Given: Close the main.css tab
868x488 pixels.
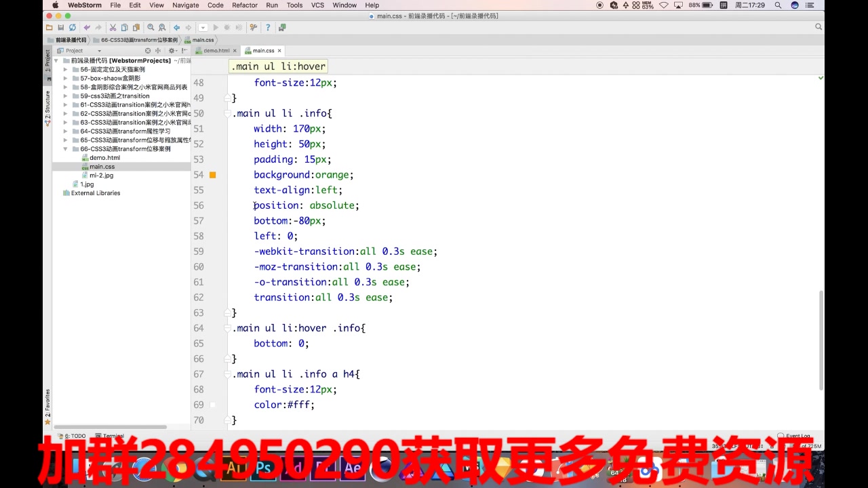Looking at the screenshot, I should pyautogui.click(x=279, y=51).
